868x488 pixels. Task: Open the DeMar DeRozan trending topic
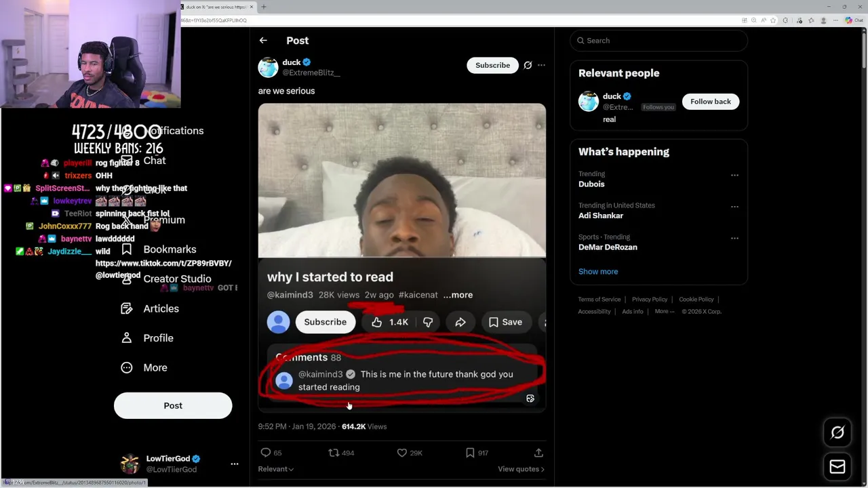[608, 247]
